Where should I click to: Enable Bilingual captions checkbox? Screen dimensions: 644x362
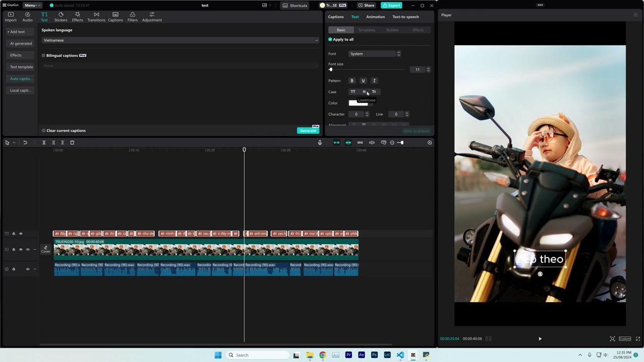[44, 55]
